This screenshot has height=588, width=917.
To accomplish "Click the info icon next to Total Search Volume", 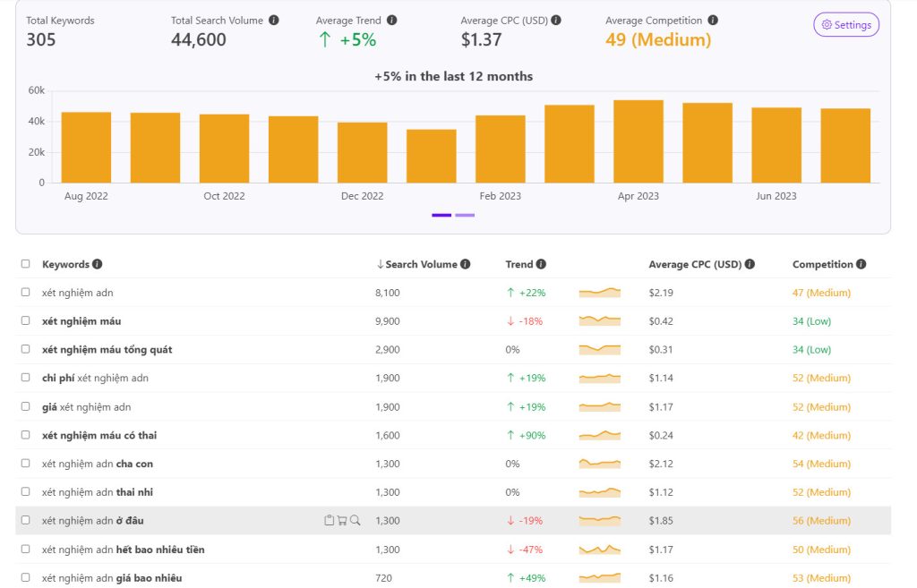I will tap(273, 20).
